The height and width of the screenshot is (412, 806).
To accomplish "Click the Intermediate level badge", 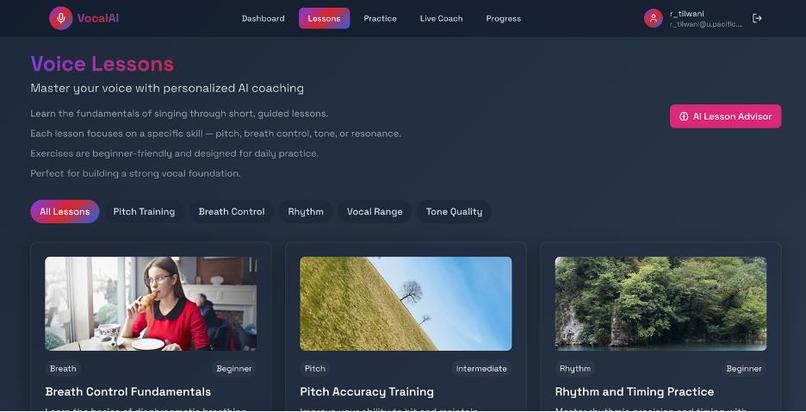I will (481, 369).
